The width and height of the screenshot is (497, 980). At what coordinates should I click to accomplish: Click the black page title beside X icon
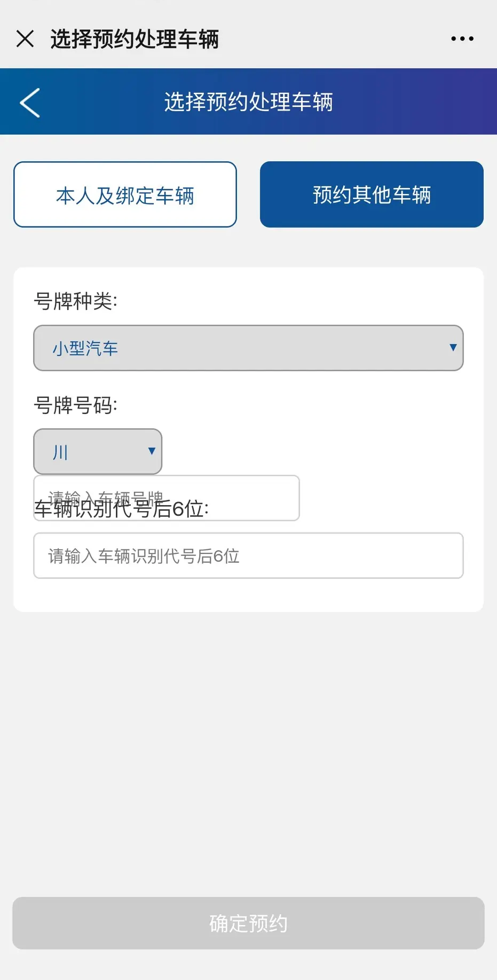pyautogui.click(x=135, y=39)
